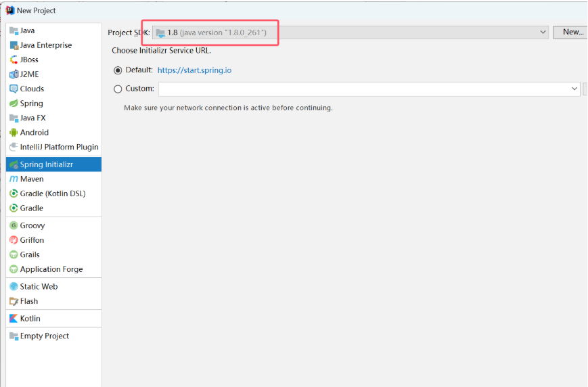Select the Java FX folder icon
Image resolution: width=588 pixels, height=387 pixels.
[14, 118]
